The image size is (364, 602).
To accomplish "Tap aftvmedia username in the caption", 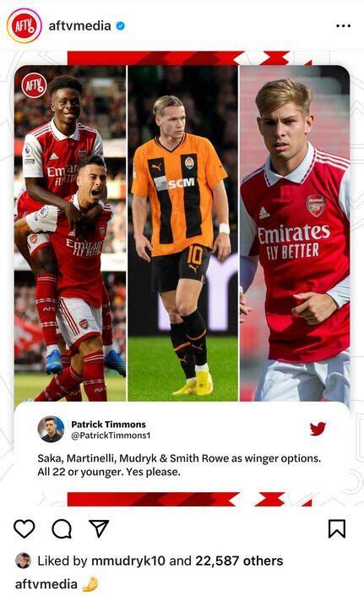I will click(x=46, y=584).
